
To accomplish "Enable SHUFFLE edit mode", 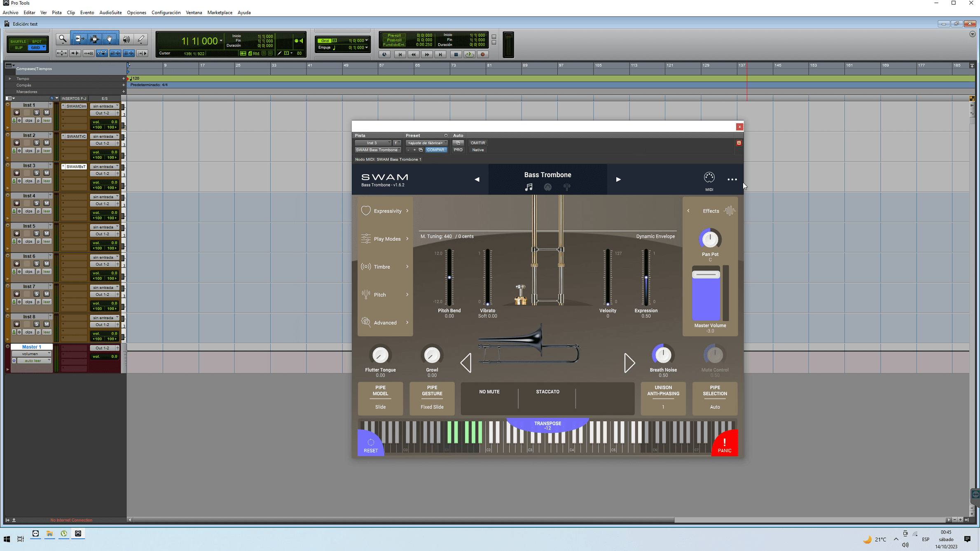I will click(18, 41).
